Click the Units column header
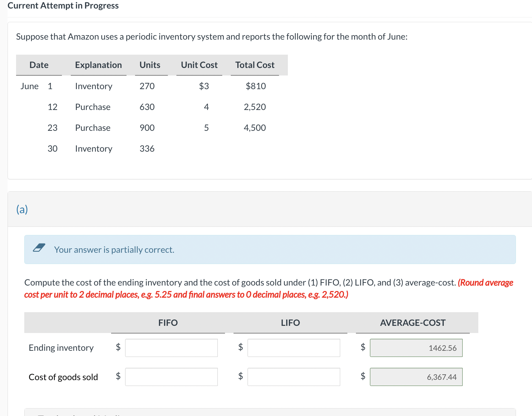The width and height of the screenshot is (532, 416). [150, 65]
